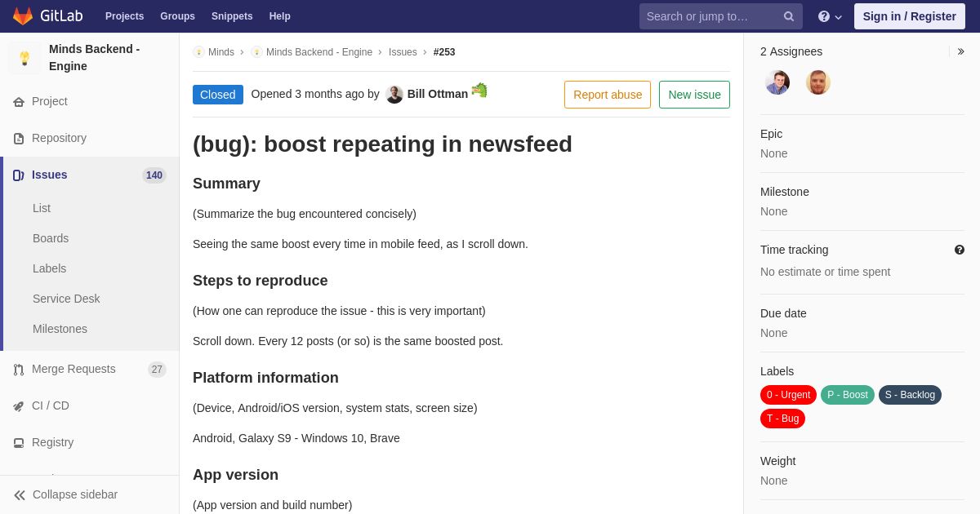Click the GitLab fox logo
980x514 pixels.
pyautogui.click(x=23, y=16)
